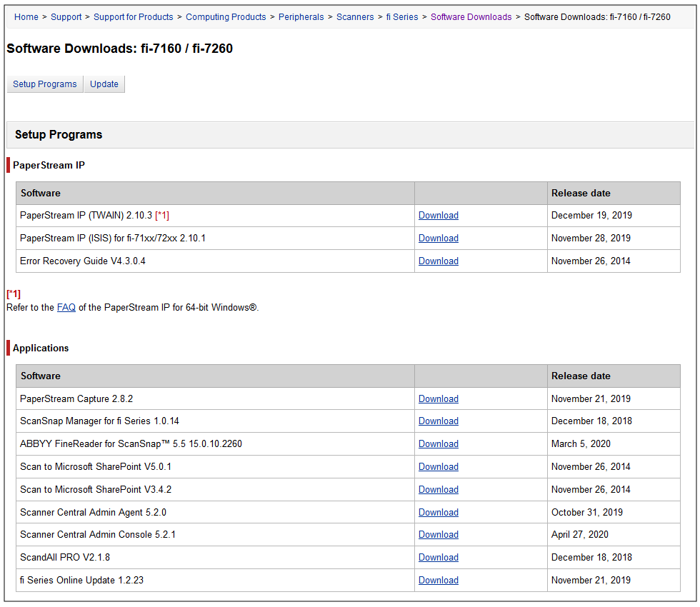Go to Home in breadcrumb

pos(26,17)
